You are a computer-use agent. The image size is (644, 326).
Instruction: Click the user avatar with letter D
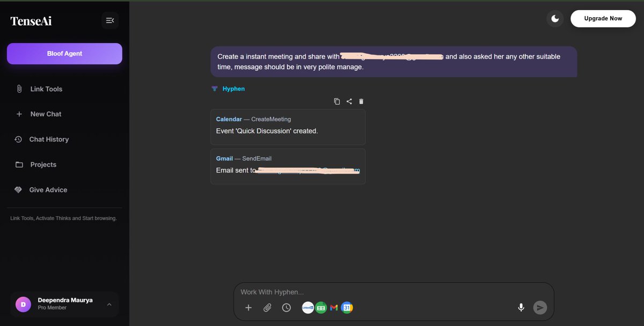click(x=24, y=304)
